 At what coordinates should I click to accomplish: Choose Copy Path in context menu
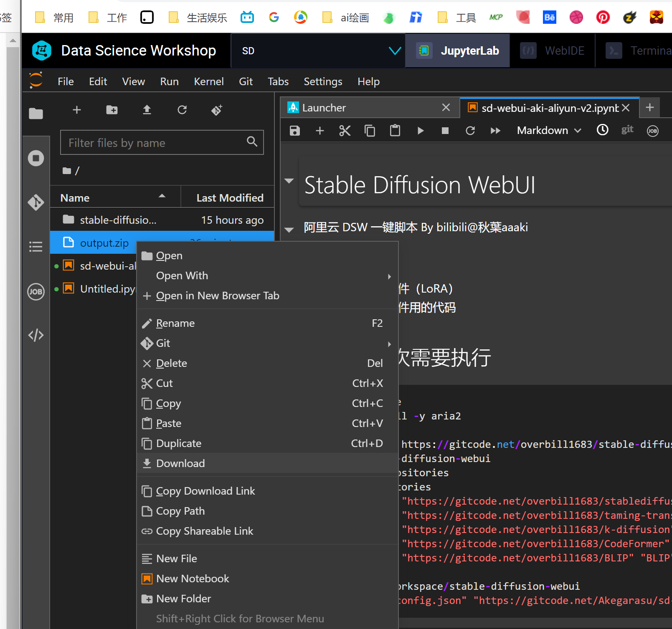267,511
